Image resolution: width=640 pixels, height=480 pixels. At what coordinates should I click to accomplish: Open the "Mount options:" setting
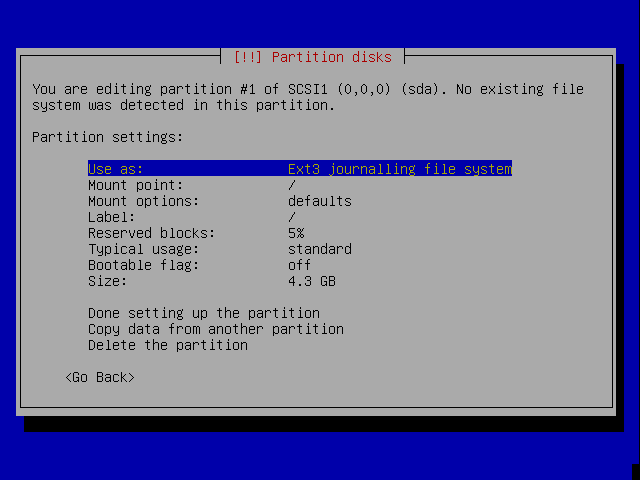[143, 201]
